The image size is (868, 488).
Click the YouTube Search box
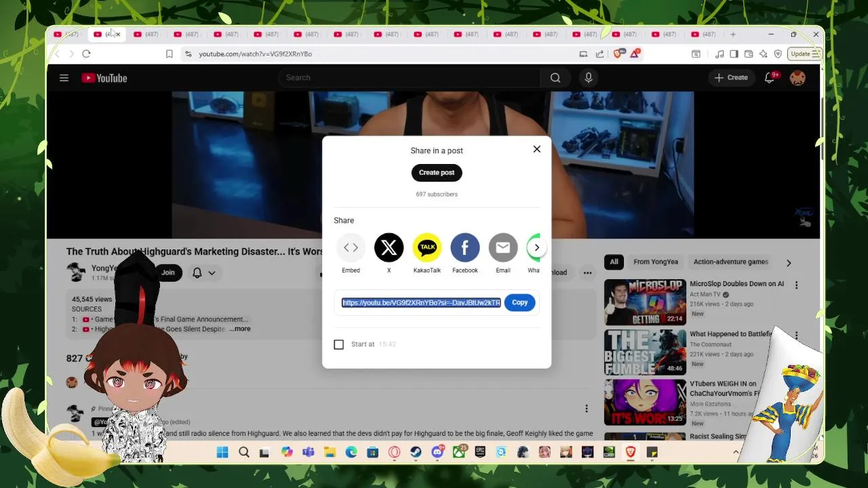(x=410, y=78)
